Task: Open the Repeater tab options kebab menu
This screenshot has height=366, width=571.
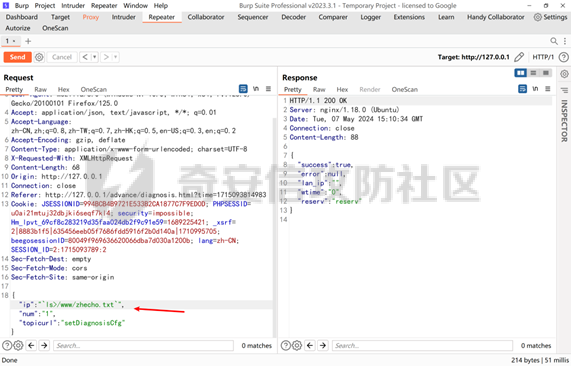Action: tap(565, 41)
